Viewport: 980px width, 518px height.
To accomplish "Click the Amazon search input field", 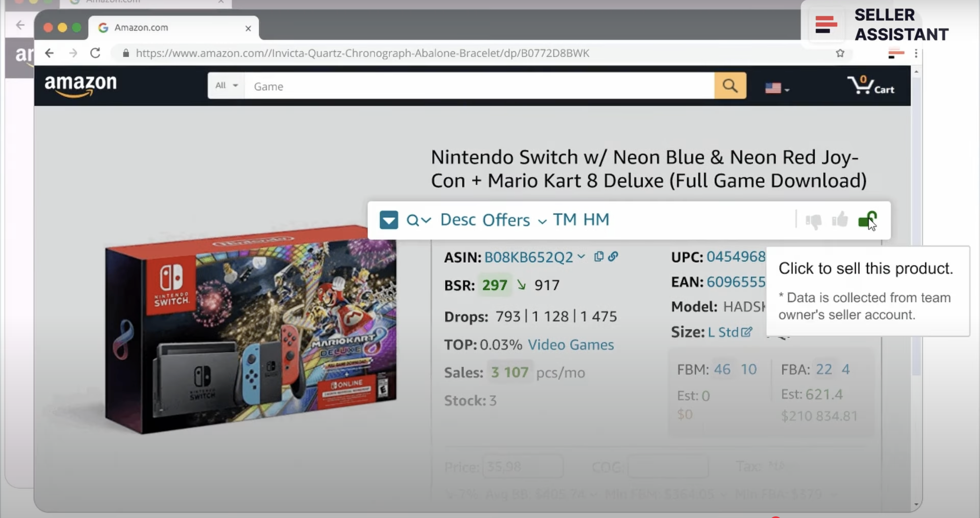I will point(479,87).
